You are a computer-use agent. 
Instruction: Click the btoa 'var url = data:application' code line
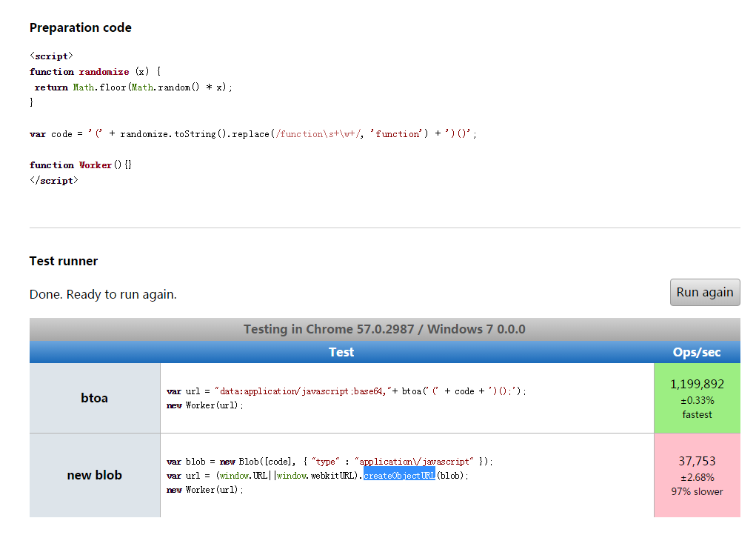point(347,391)
